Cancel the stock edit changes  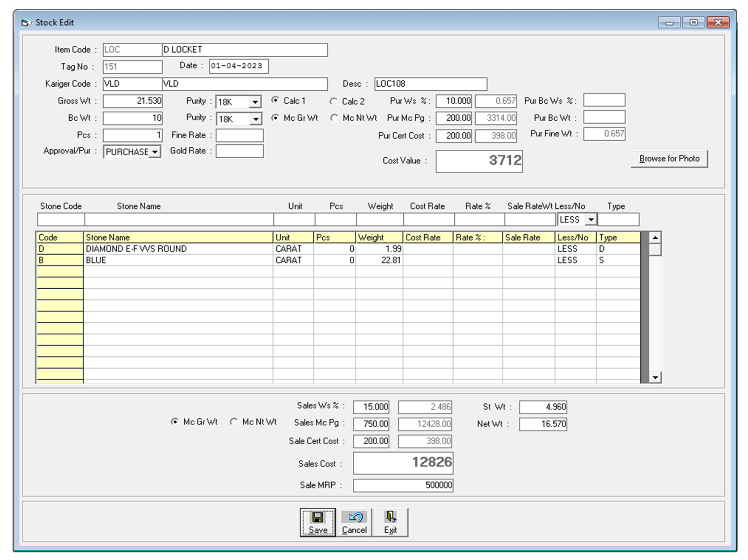[354, 522]
